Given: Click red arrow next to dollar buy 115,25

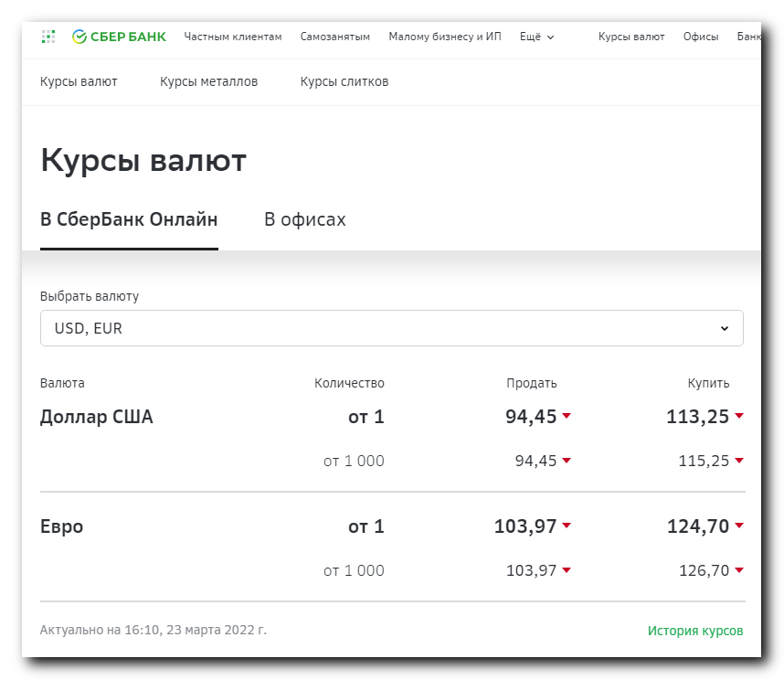Looking at the screenshot, I should pyautogui.click(x=738, y=461).
